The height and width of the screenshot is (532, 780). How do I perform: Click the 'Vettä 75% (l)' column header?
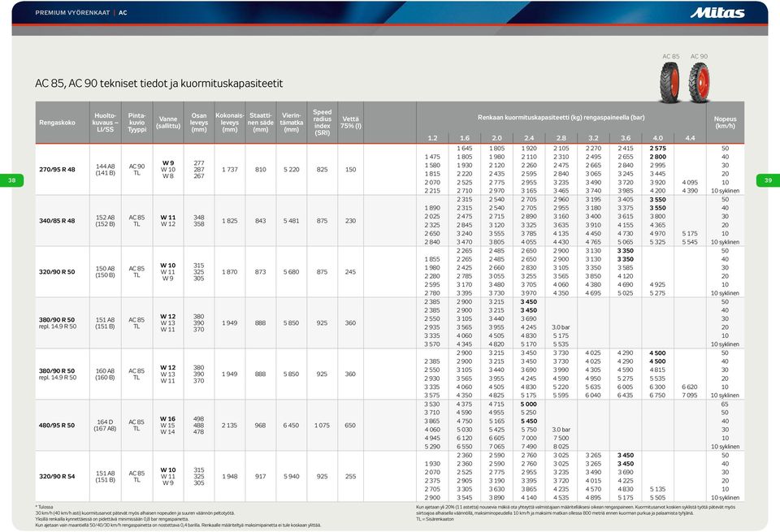pyautogui.click(x=351, y=123)
